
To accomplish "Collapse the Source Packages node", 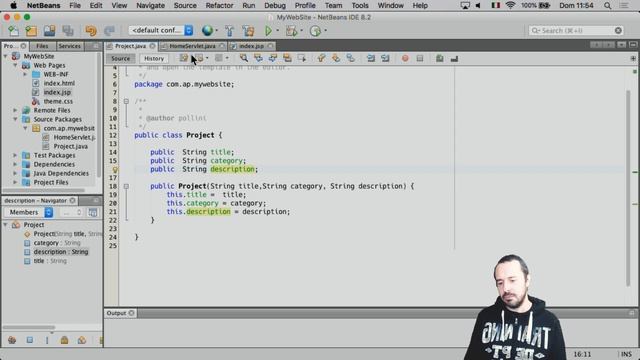I will [x=16, y=119].
